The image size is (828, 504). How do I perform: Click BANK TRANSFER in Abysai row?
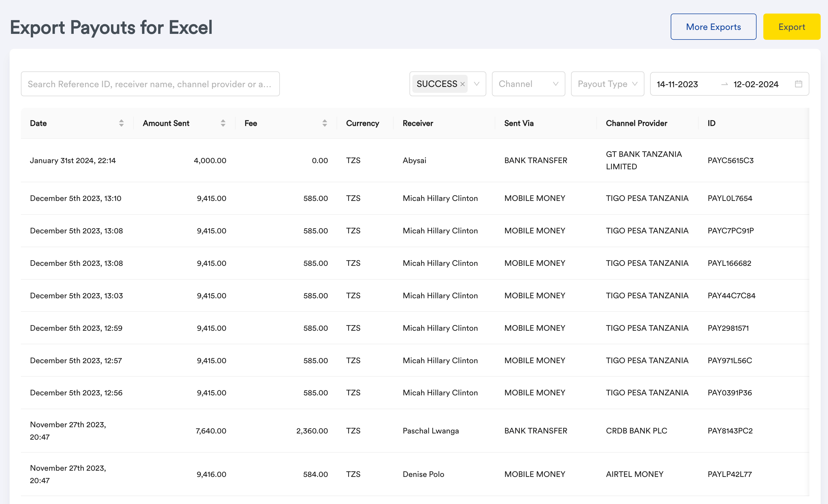point(536,161)
